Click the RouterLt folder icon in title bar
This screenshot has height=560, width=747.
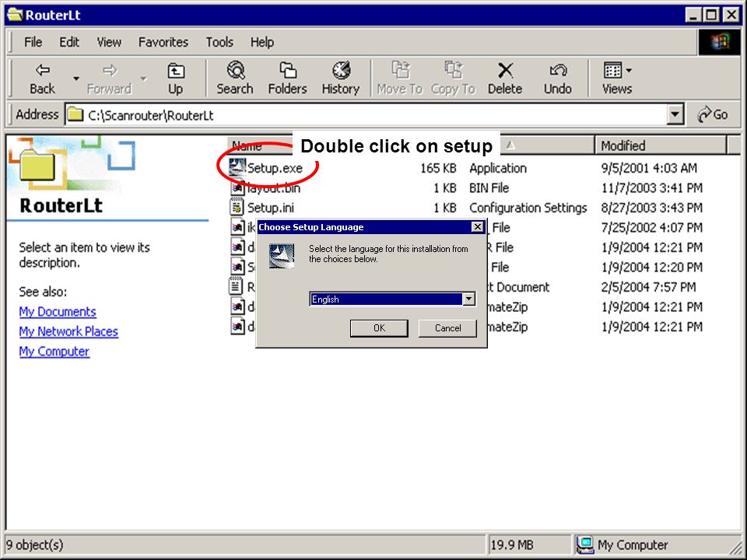[x=15, y=15]
